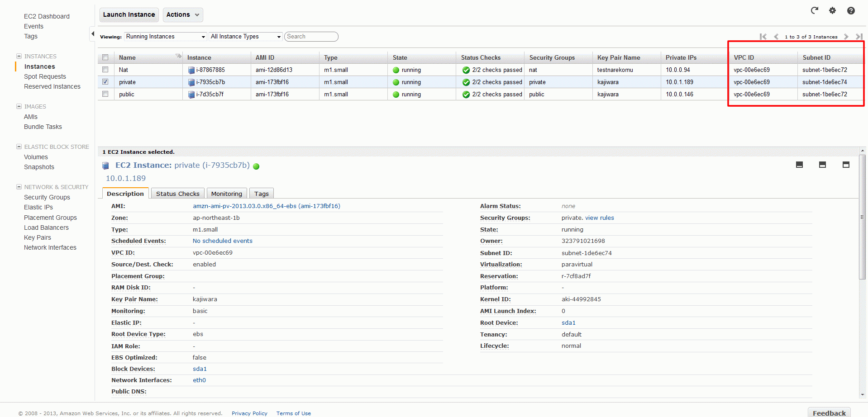The width and height of the screenshot is (868, 417).
Task: Click EC2 Instance heading server icon
Action: 105,166
